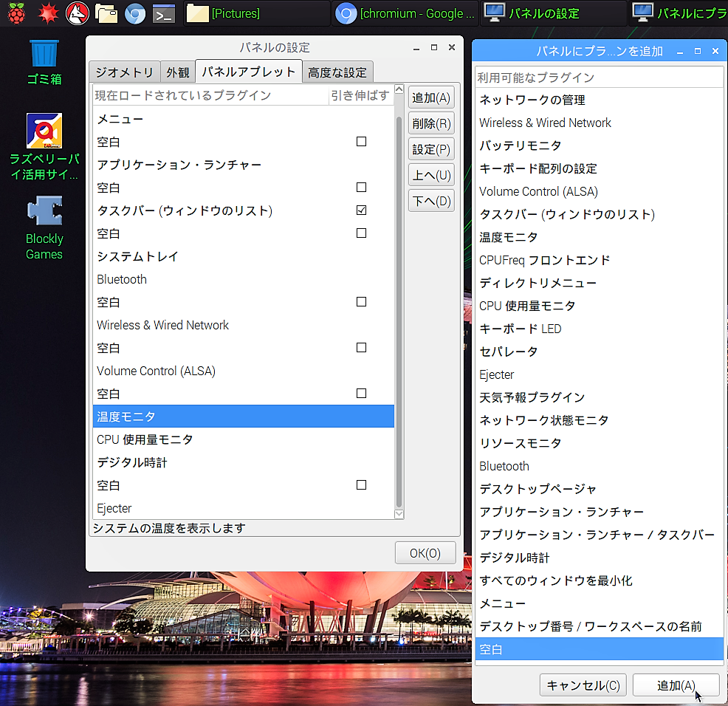Select 温度モニタ in loaded plugins list
Image resolution: width=728 pixels, height=706 pixels.
tap(244, 417)
